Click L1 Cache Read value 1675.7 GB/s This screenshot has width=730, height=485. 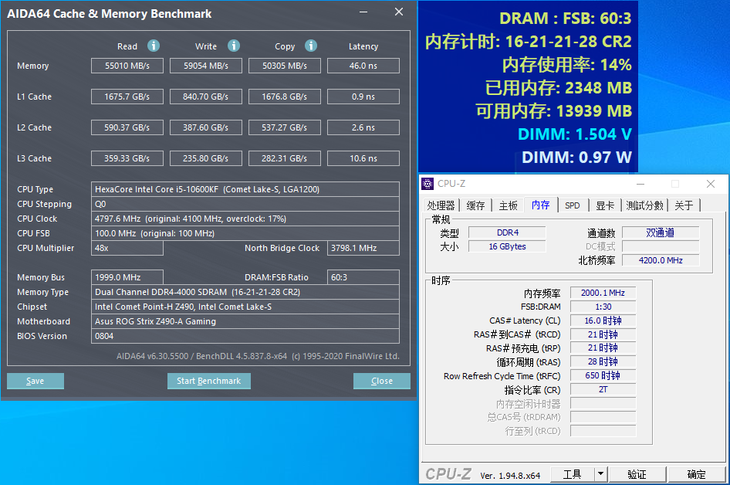(127, 96)
